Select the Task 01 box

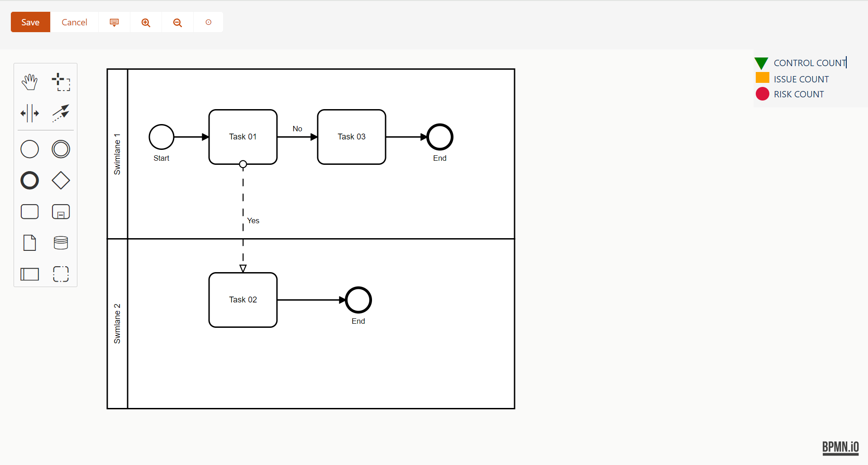pos(243,137)
